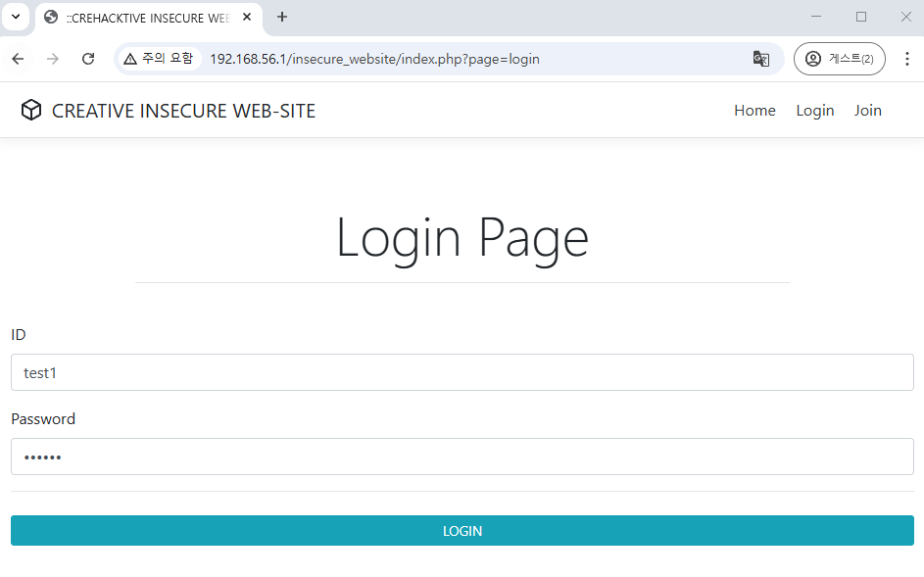
Task: Open the tab search dropdown arrow
Action: click(16, 17)
